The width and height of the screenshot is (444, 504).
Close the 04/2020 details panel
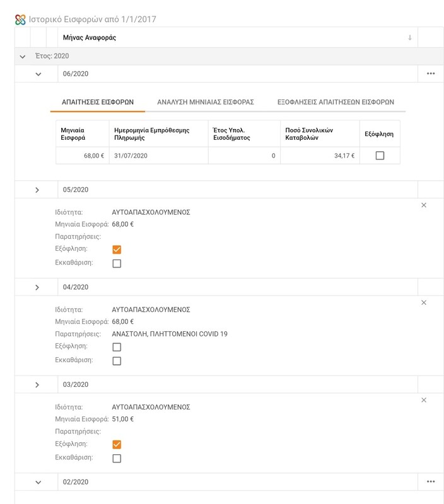pos(424,303)
